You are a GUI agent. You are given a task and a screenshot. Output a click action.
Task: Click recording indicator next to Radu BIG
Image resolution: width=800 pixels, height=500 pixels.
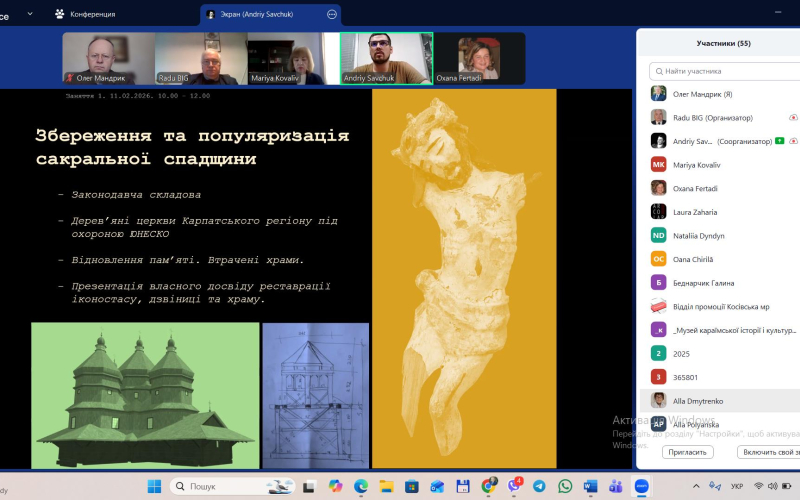coord(793,118)
